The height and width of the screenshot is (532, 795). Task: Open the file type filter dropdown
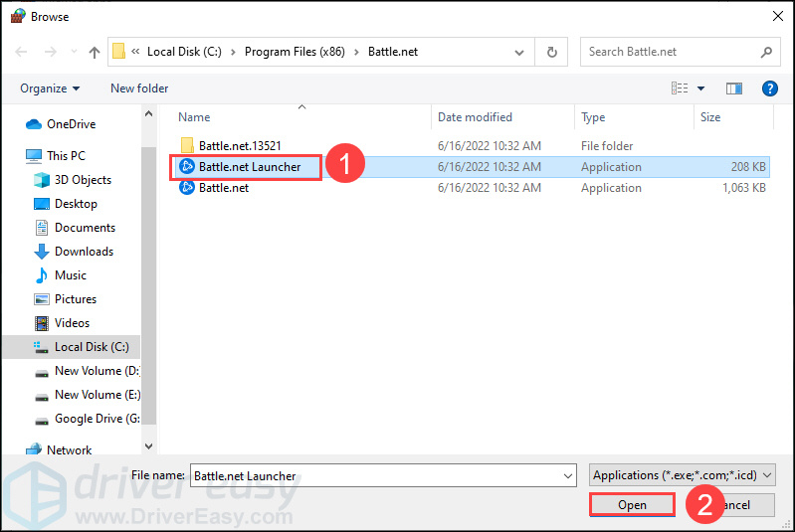coord(682,476)
